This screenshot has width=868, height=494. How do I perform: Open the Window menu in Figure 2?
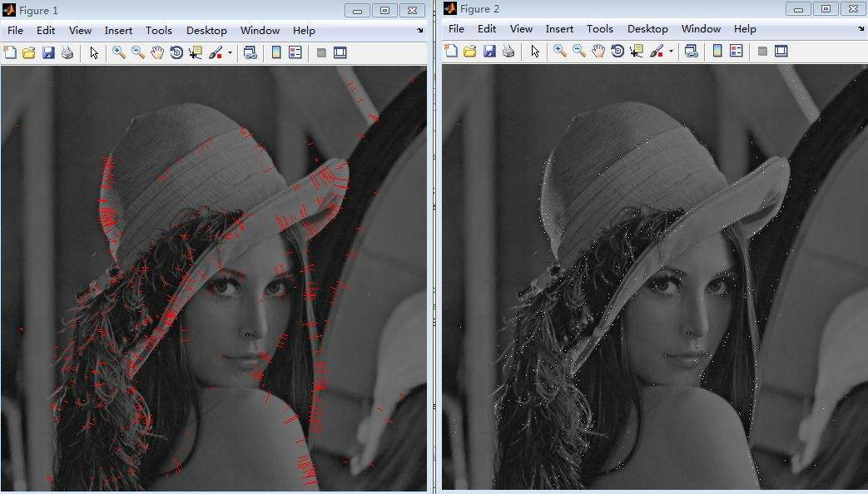click(x=702, y=29)
